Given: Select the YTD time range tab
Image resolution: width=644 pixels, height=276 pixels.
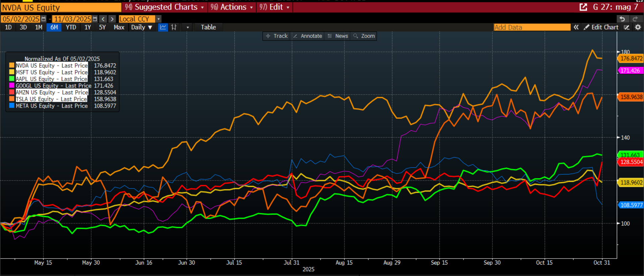Looking at the screenshot, I should (x=71, y=27).
